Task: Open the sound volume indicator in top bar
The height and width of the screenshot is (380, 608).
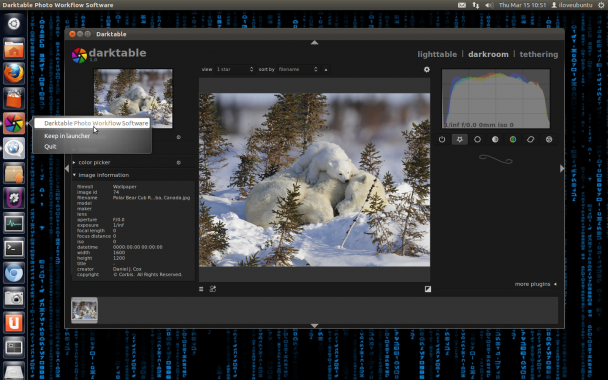Action: coord(489,5)
